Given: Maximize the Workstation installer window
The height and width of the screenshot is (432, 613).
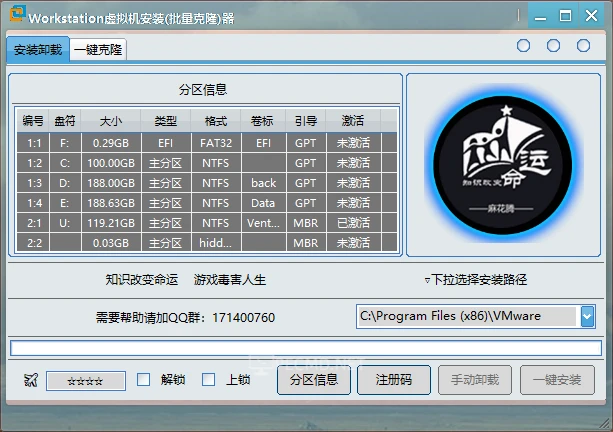Looking at the screenshot, I should [x=565, y=16].
